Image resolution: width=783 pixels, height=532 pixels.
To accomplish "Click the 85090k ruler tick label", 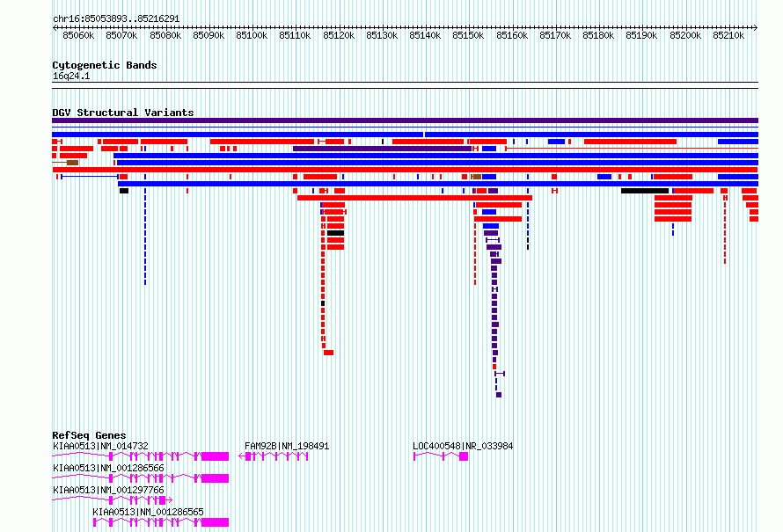I will (x=209, y=35).
